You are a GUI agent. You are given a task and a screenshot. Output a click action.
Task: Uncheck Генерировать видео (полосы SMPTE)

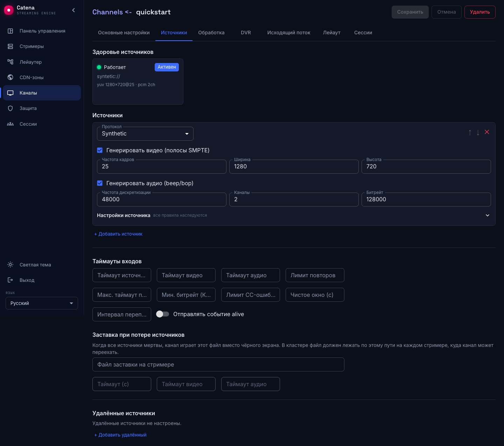100,150
